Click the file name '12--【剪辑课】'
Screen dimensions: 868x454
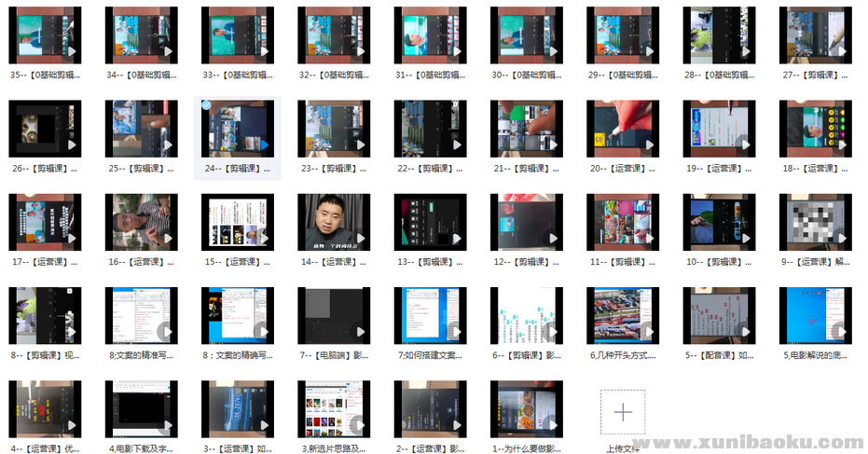point(526,262)
